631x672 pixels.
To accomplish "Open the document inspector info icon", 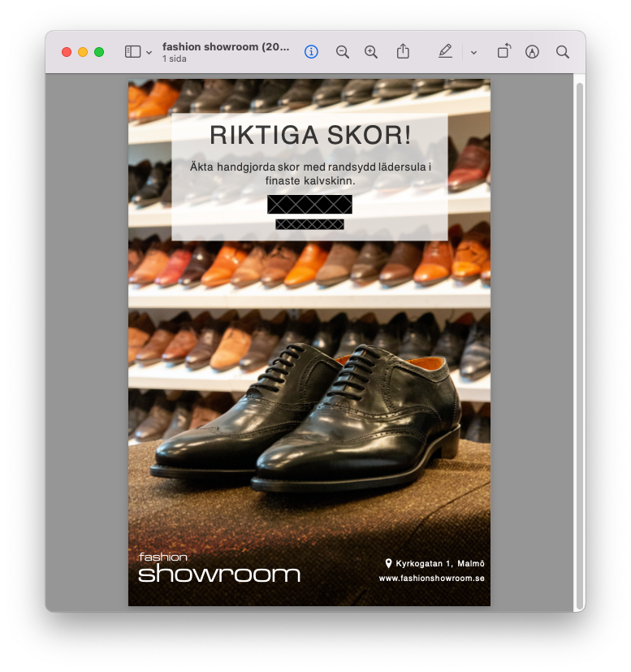I will (311, 52).
